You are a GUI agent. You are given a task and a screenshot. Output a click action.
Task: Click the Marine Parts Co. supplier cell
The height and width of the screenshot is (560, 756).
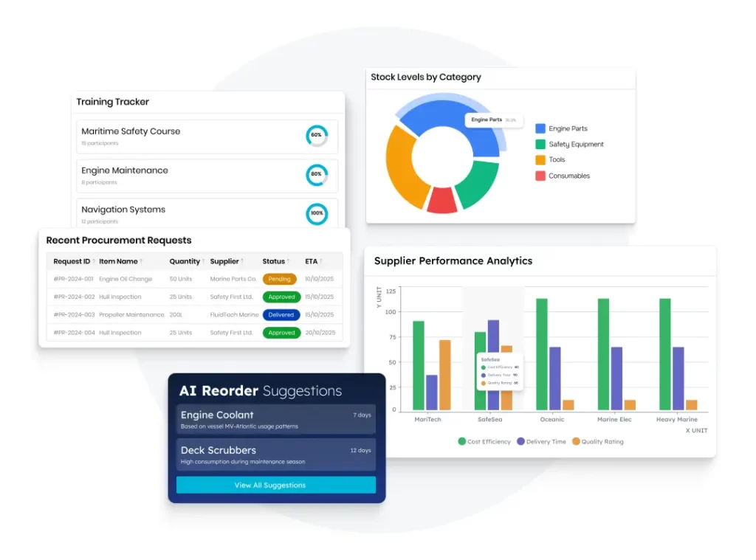[x=233, y=279]
